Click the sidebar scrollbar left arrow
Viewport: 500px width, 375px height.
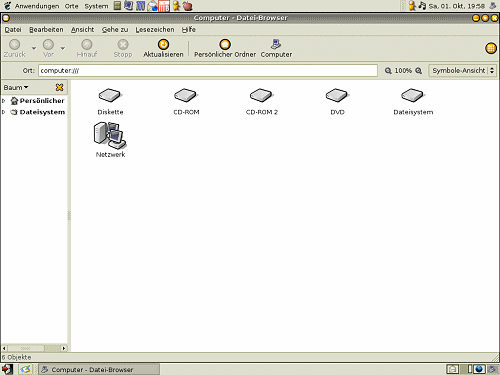[4, 348]
